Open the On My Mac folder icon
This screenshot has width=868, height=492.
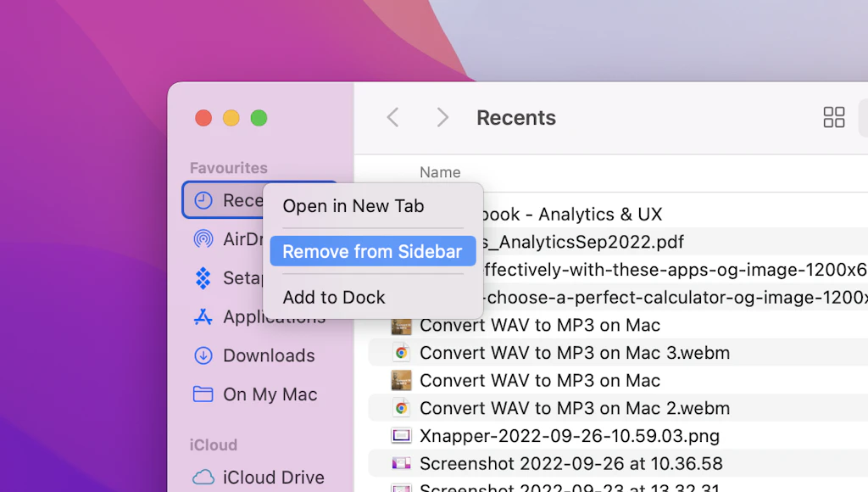(x=203, y=394)
